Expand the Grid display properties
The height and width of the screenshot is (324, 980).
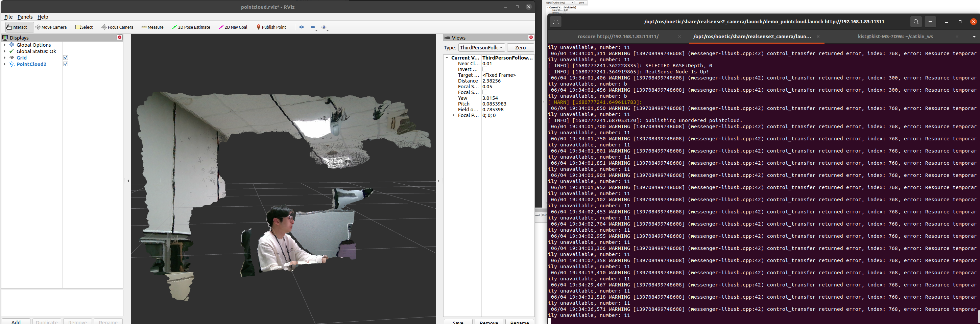tap(5, 57)
